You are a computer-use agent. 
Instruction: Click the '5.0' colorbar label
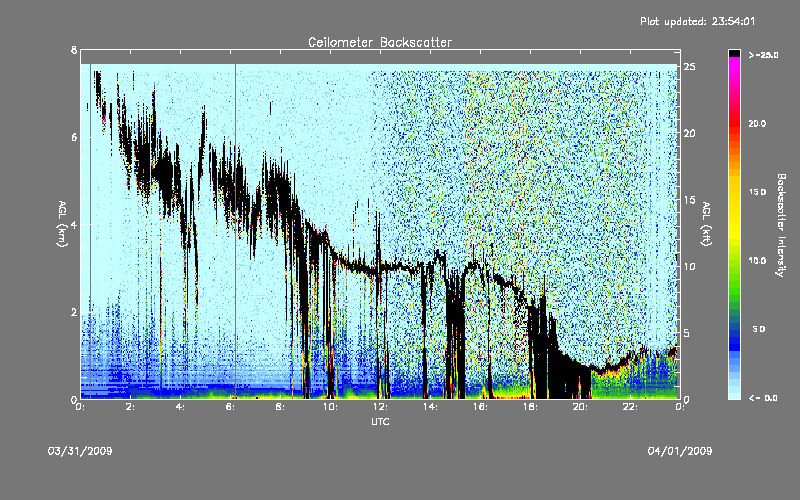click(759, 329)
